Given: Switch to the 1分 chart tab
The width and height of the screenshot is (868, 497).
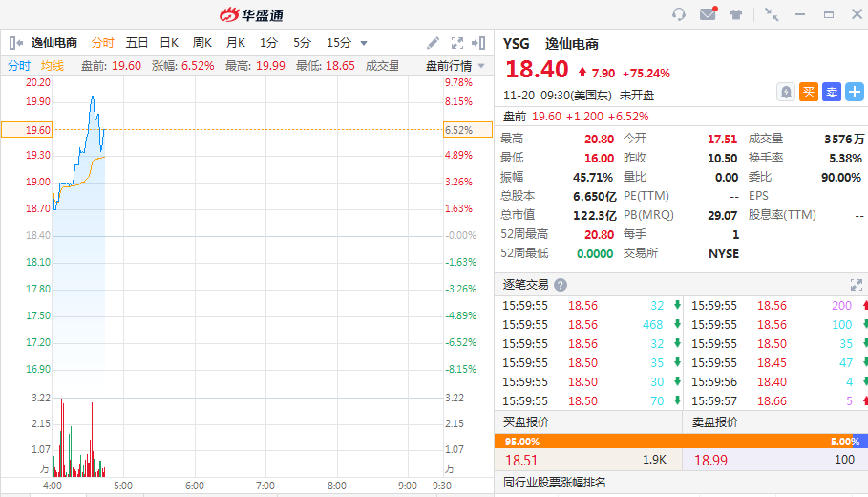Looking at the screenshot, I should (x=268, y=43).
